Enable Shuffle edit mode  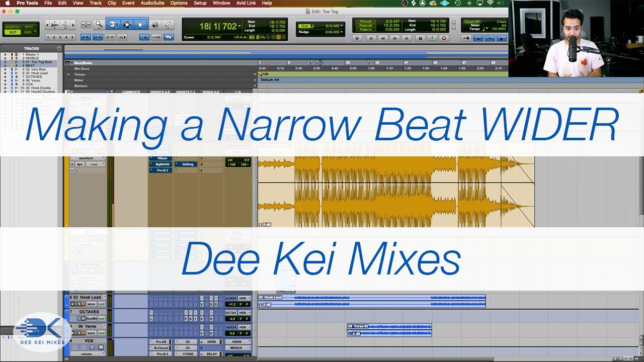(12, 27)
